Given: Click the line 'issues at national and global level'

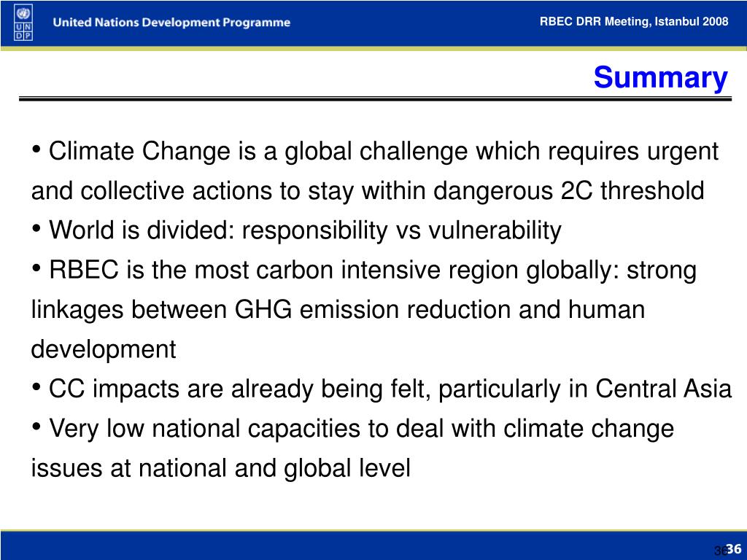Looking at the screenshot, I should click(x=221, y=467).
